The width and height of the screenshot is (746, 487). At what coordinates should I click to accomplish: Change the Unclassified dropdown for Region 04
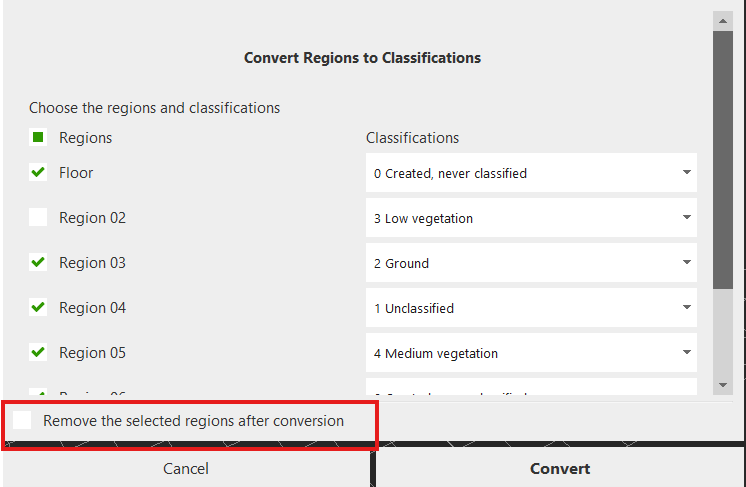[531, 308]
